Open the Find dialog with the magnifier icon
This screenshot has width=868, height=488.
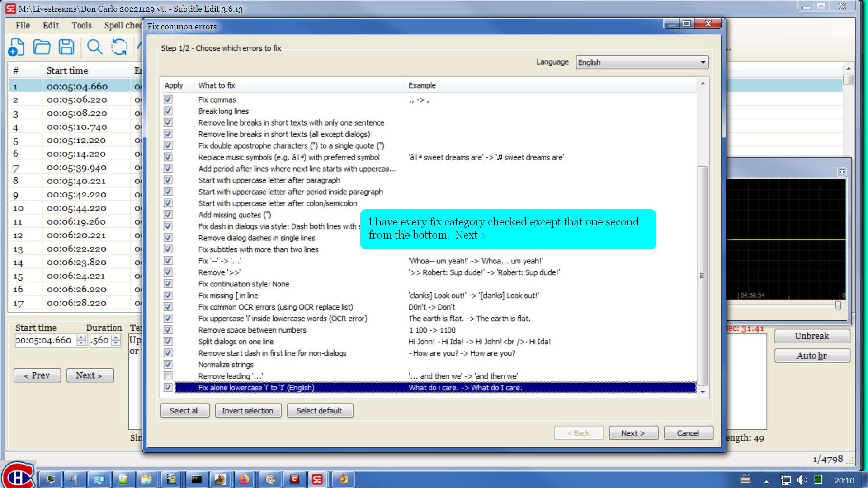coord(94,47)
